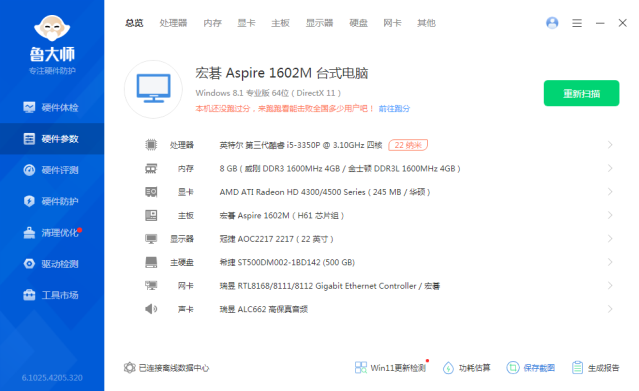Click the 驱动检测 sidebar icon
This screenshot has height=391, width=639.
(29, 264)
